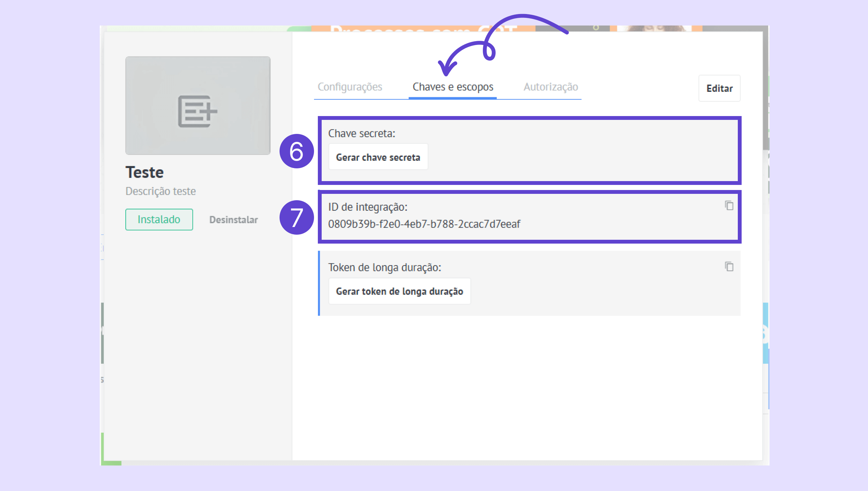Click the Teste integration title
Image resolution: width=868 pixels, height=491 pixels.
145,172
